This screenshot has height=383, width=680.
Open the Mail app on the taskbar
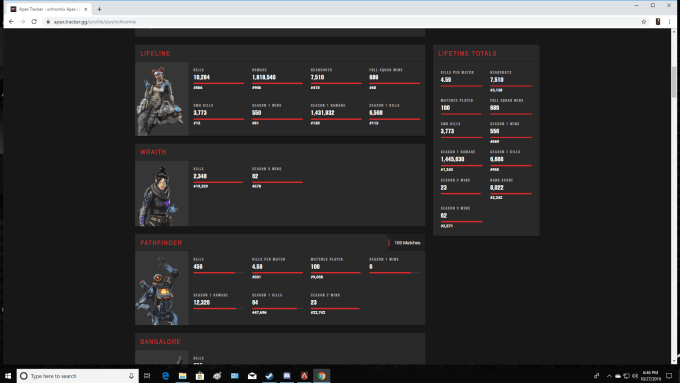tap(252, 376)
